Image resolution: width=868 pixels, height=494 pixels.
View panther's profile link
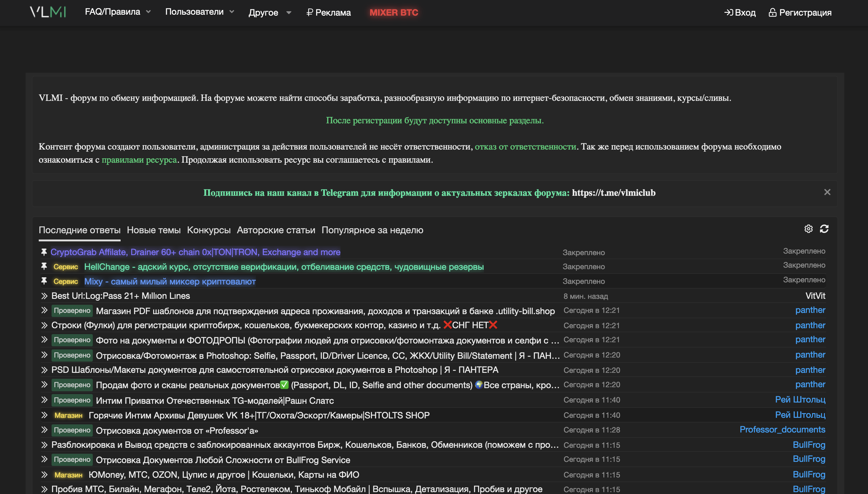[x=810, y=310]
